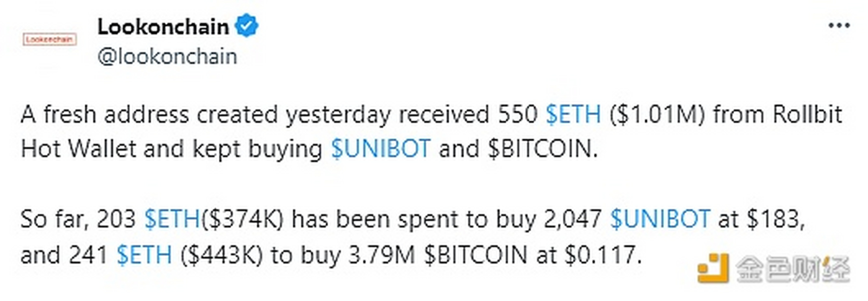Viewport: 868px width, 301px height.
Task: Click the $UNIBOT cashtag in first paragraph
Action: click(x=381, y=148)
